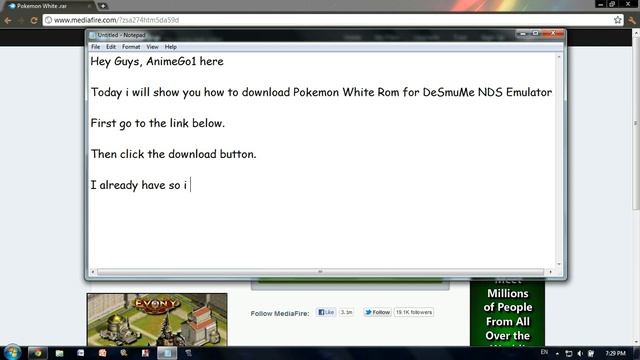Click the site info icon before URL
The width and height of the screenshot is (640, 360).
(x=48, y=20)
